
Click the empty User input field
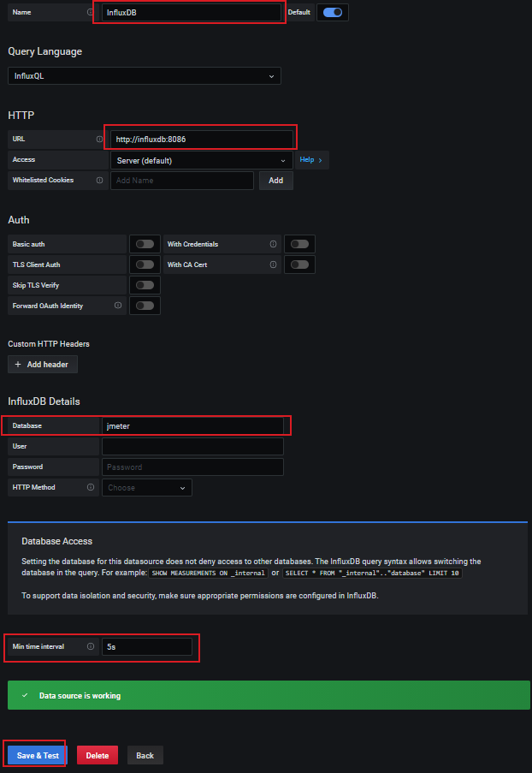click(x=192, y=447)
